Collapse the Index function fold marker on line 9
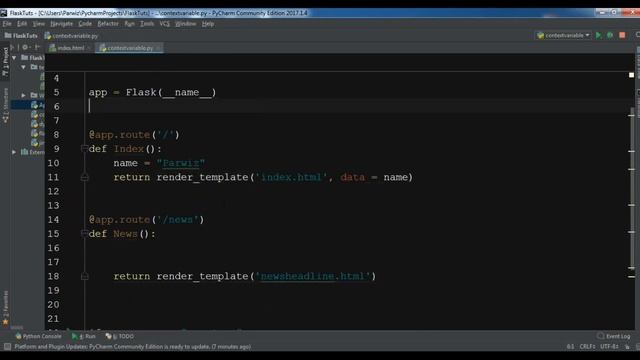The width and height of the screenshot is (640, 360). 84,149
